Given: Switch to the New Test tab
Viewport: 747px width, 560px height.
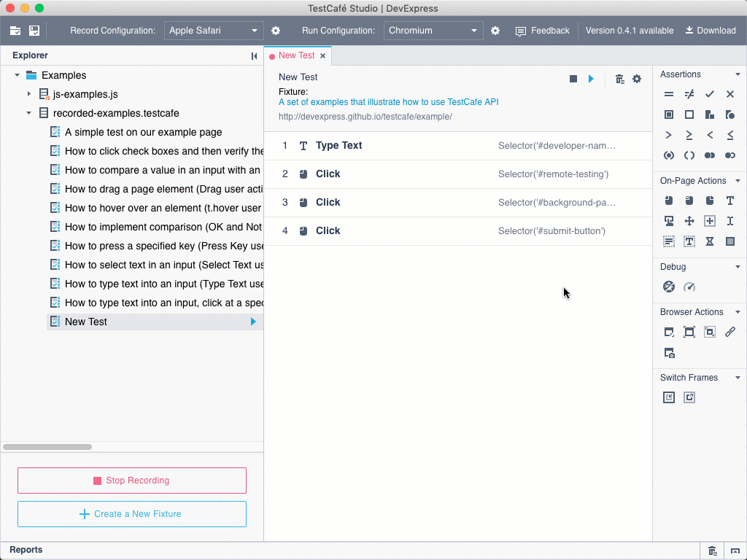Looking at the screenshot, I should [296, 55].
